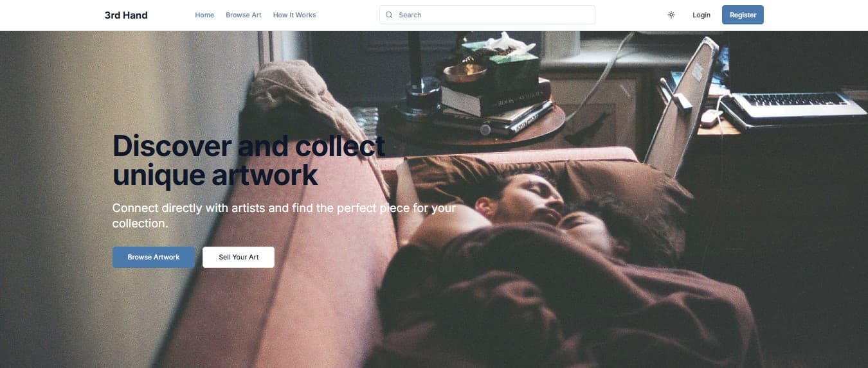Toggle the light/dark theme sun icon
This screenshot has width=868, height=368.
pos(671,15)
